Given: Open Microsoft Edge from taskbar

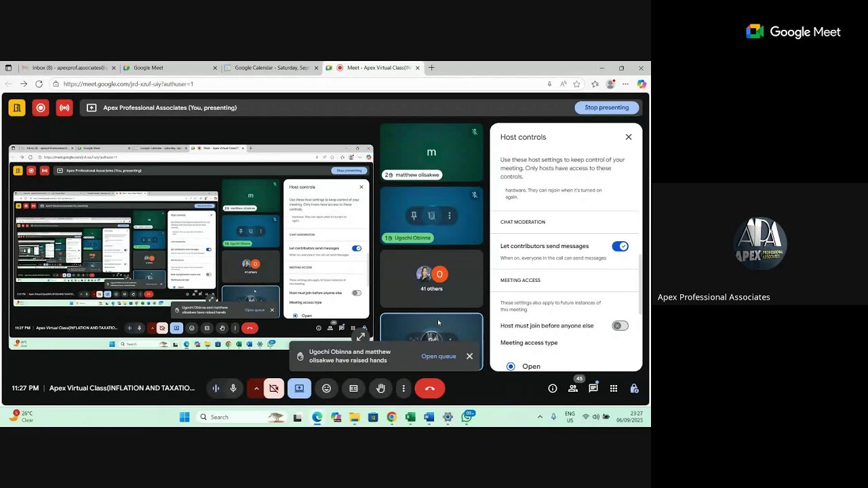Looking at the screenshot, I should [x=317, y=417].
